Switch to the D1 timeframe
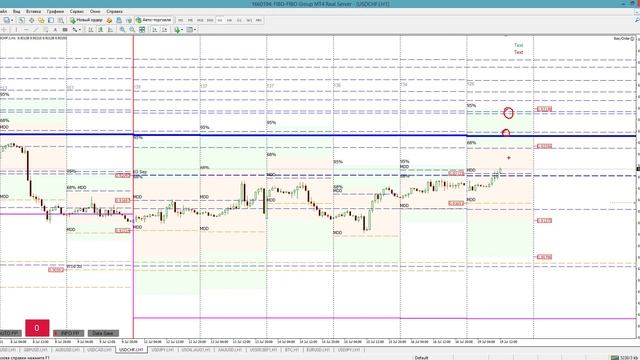Image resolution: width=640 pixels, height=360 pixels. coord(239,20)
